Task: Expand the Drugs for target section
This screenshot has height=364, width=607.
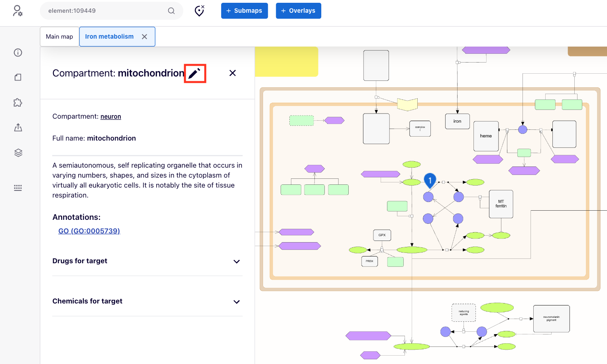Action: click(236, 261)
